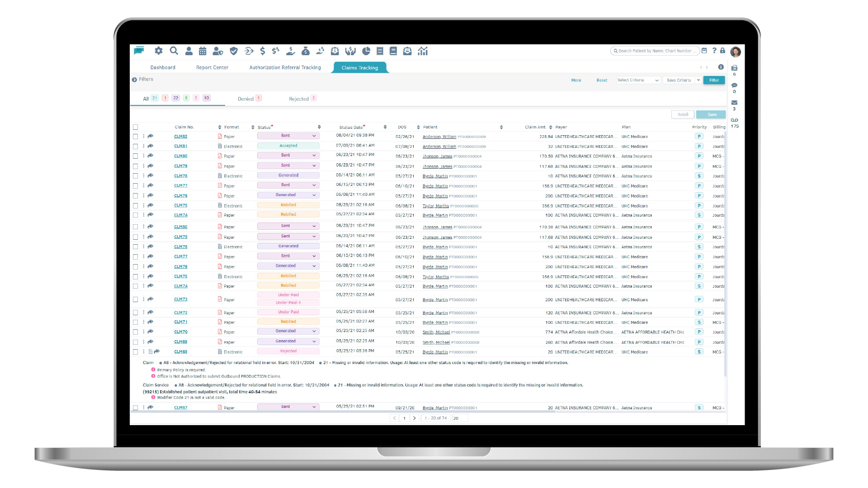The image size is (868, 488).
Task: Expand the status dropdown for CLM82
Action: tap(314, 135)
